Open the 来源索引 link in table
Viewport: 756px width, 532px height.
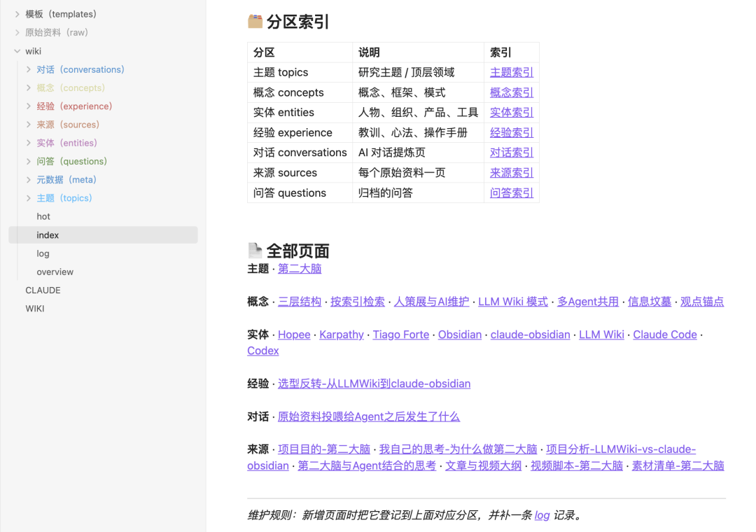(512, 173)
